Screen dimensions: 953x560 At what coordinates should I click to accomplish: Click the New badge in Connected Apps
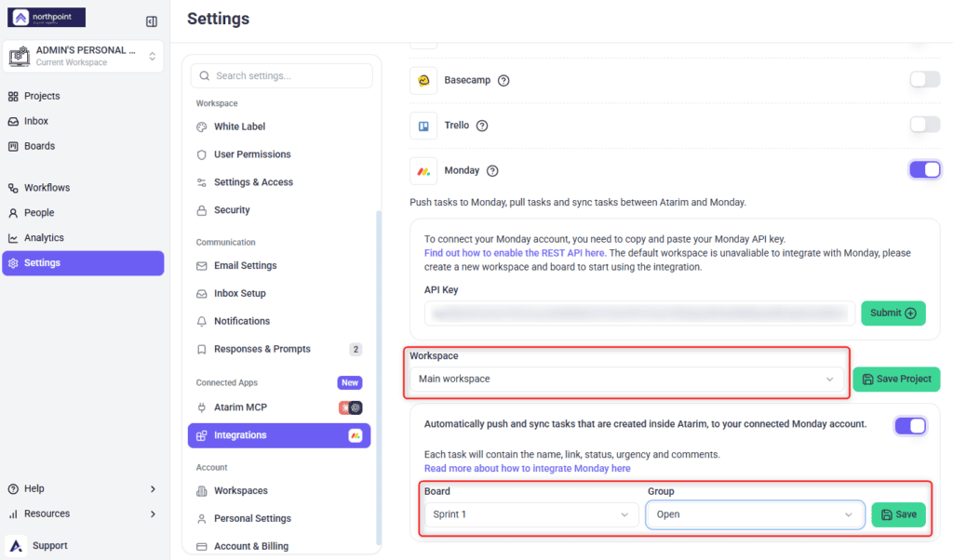pos(350,382)
